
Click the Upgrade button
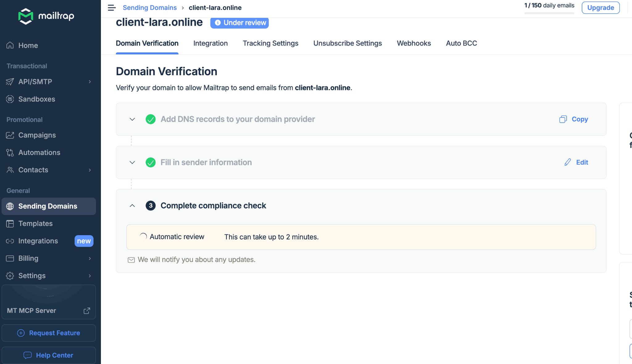(x=600, y=8)
